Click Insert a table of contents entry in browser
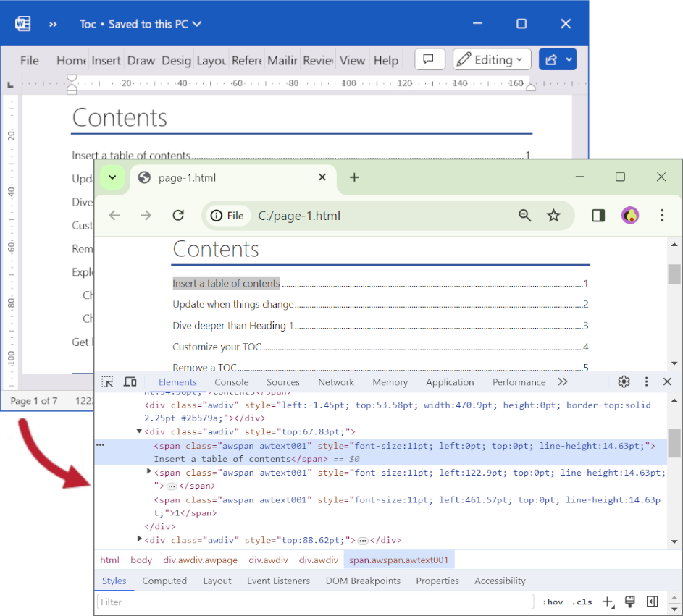 click(x=226, y=284)
